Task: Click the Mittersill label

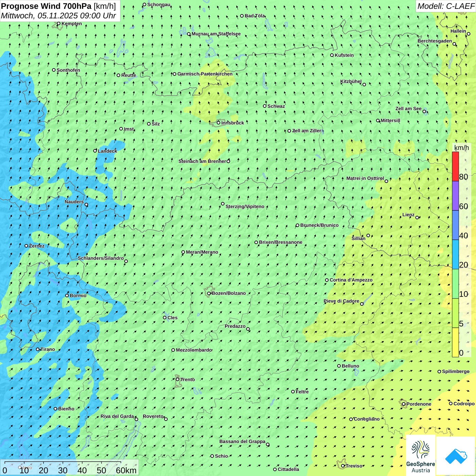Action: [390, 120]
